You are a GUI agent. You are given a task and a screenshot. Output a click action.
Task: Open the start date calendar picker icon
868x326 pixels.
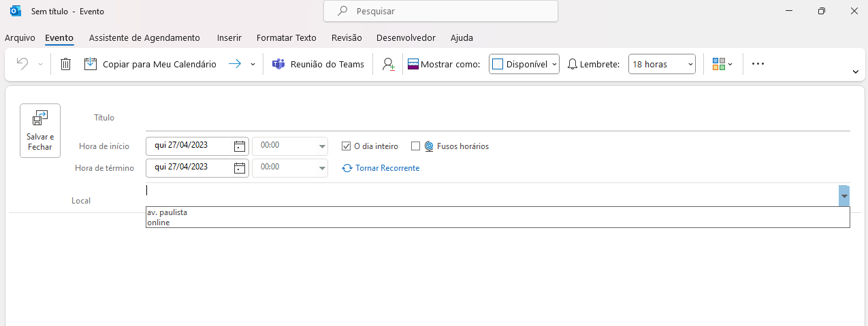click(x=240, y=146)
